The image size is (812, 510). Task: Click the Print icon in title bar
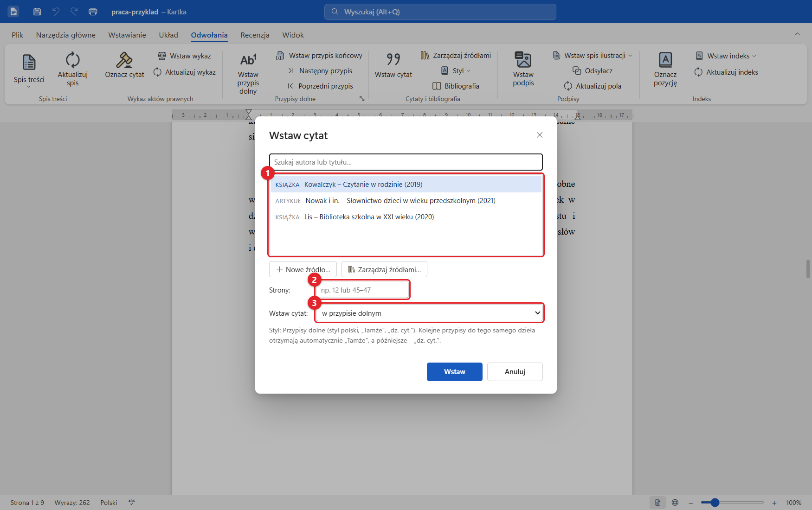(93, 12)
